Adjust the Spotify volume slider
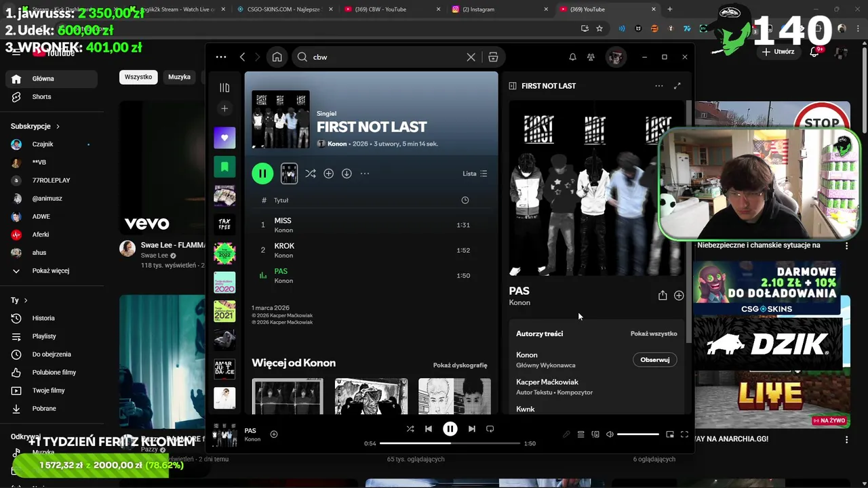The image size is (868, 488). 637,434
